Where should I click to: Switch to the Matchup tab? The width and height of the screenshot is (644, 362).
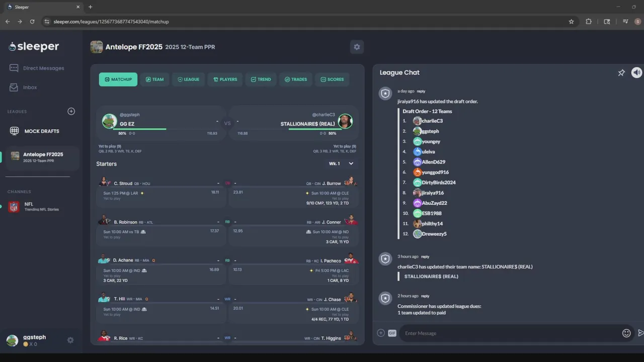[x=118, y=79]
